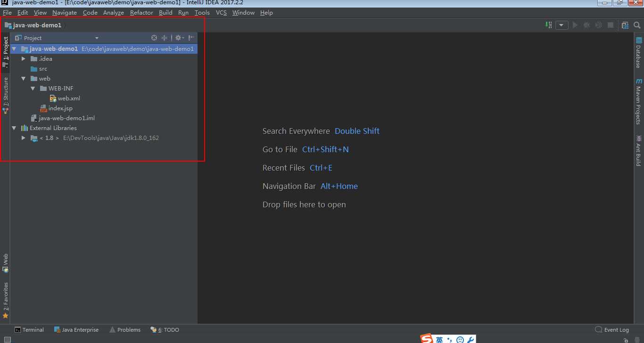Open the Event Log
Screen dimensions: 644x343
coord(612,330)
